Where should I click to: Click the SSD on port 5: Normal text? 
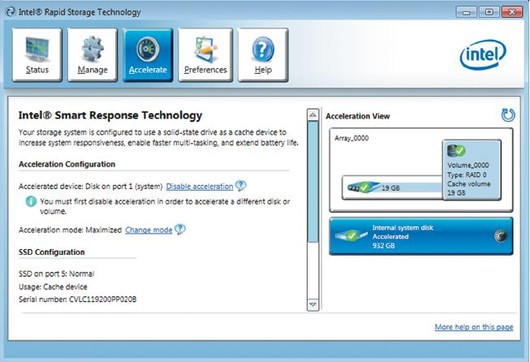click(56, 274)
